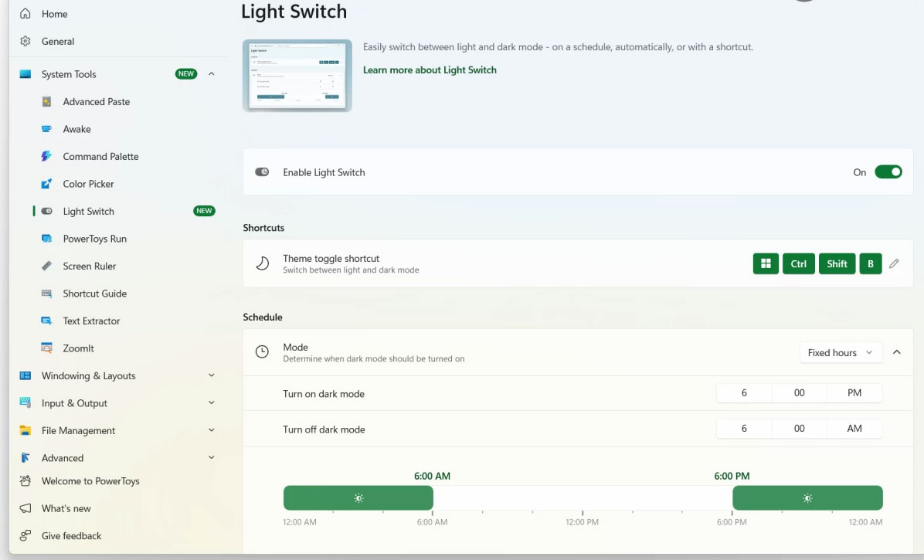The height and width of the screenshot is (560, 924).
Task: Select Color Picker label in the sidebar
Action: [88, 184]
